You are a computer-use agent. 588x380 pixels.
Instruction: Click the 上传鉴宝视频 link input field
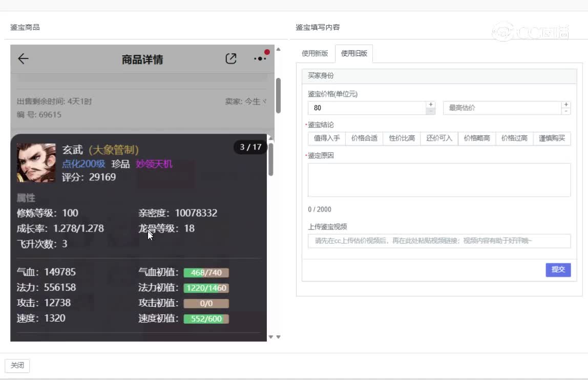point(439,241)
